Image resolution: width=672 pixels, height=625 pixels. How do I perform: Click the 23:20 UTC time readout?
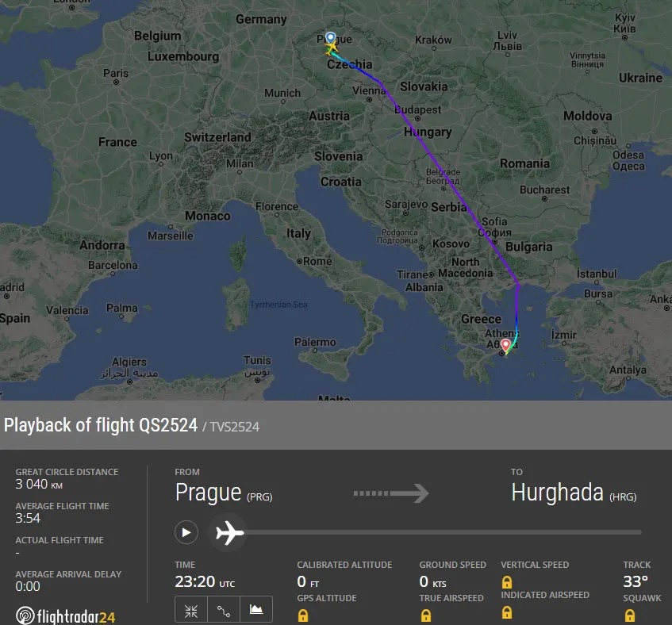pos(205,581)
